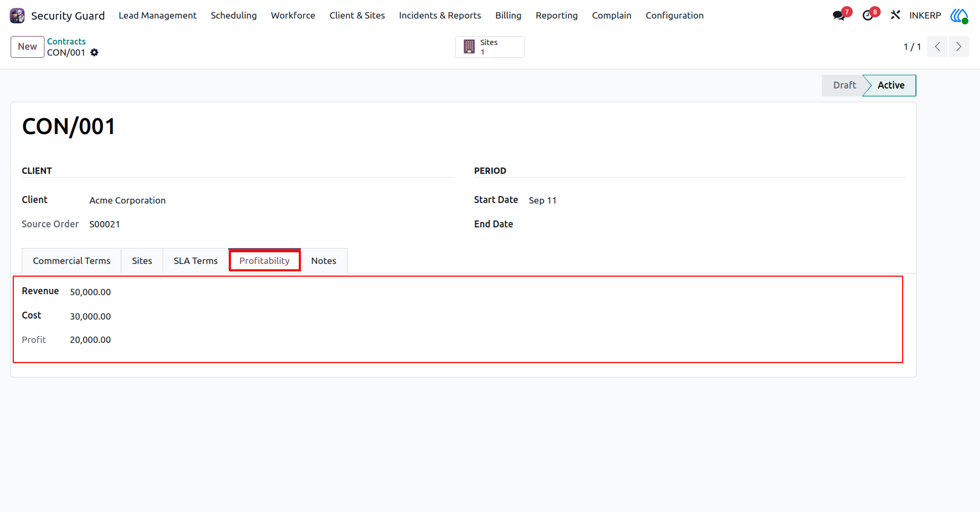Open the user avatar menu
The width and height of the screenshot is (980, 512).
[959, 15]
